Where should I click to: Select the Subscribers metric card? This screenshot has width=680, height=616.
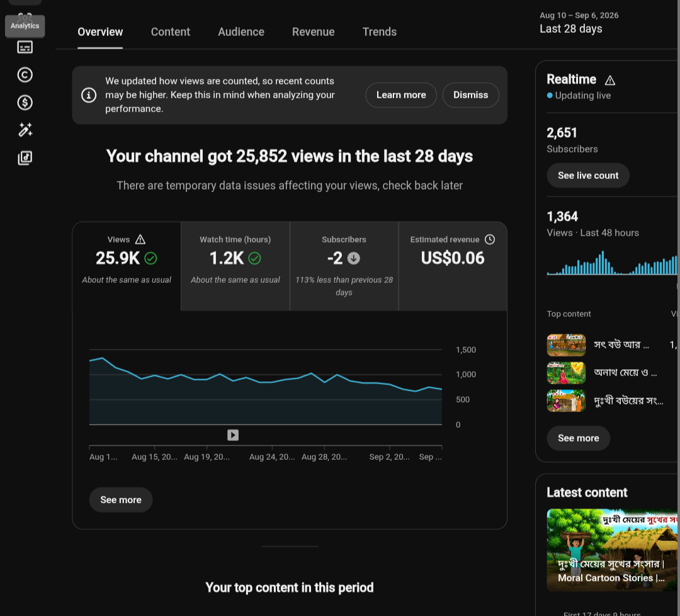point(344,266)
